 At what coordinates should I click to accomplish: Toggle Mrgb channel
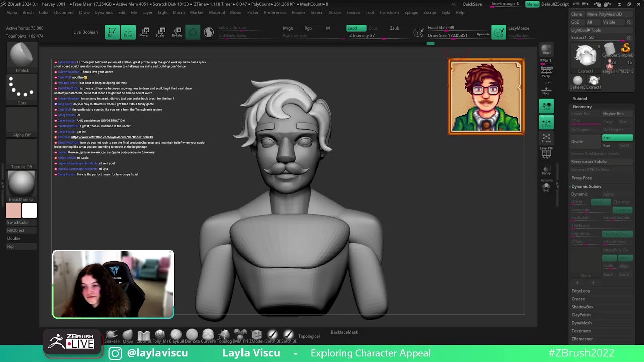click(x=288, y=28)
